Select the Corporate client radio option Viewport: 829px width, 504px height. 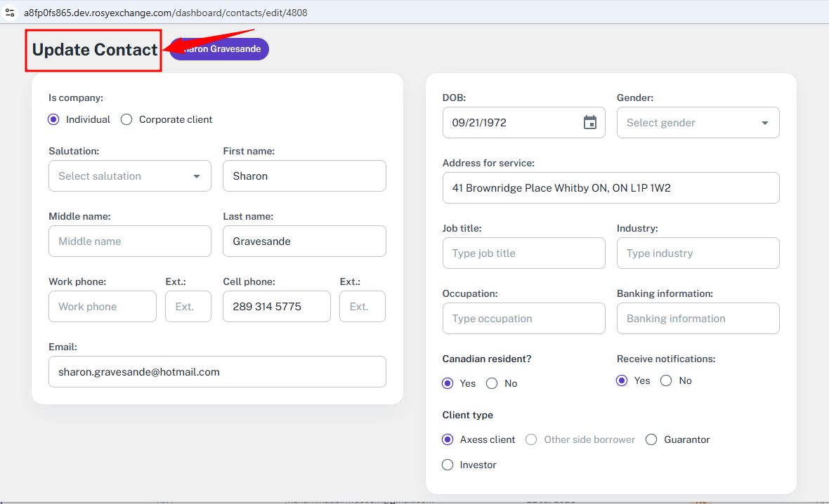coord(126,119)
